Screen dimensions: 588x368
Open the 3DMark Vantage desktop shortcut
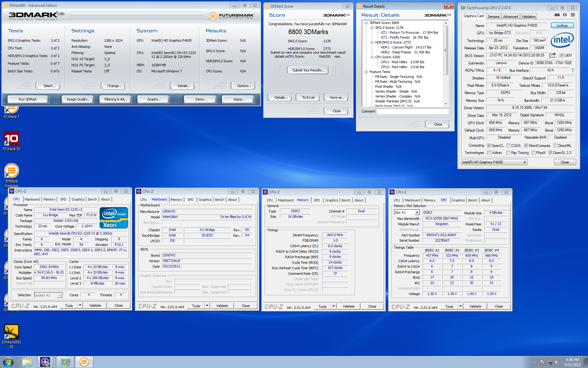click(x=11, y=175)
